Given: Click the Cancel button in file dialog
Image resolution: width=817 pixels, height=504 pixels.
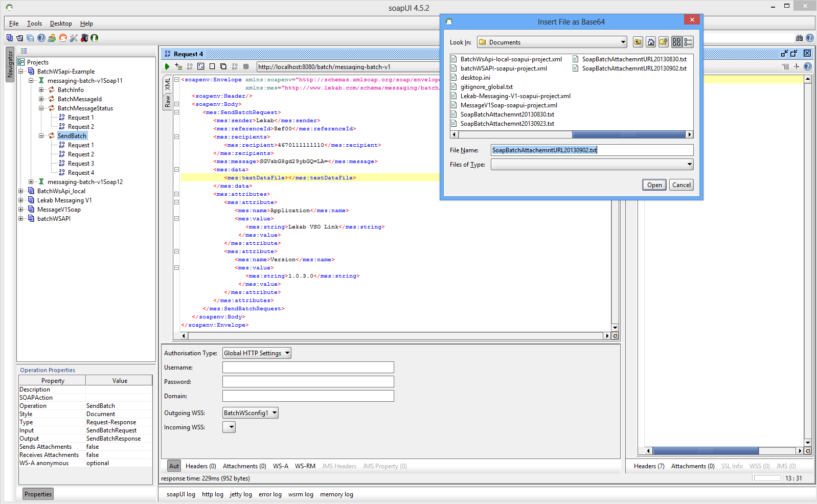Looking at the screenshot, I should coord(682,185).
